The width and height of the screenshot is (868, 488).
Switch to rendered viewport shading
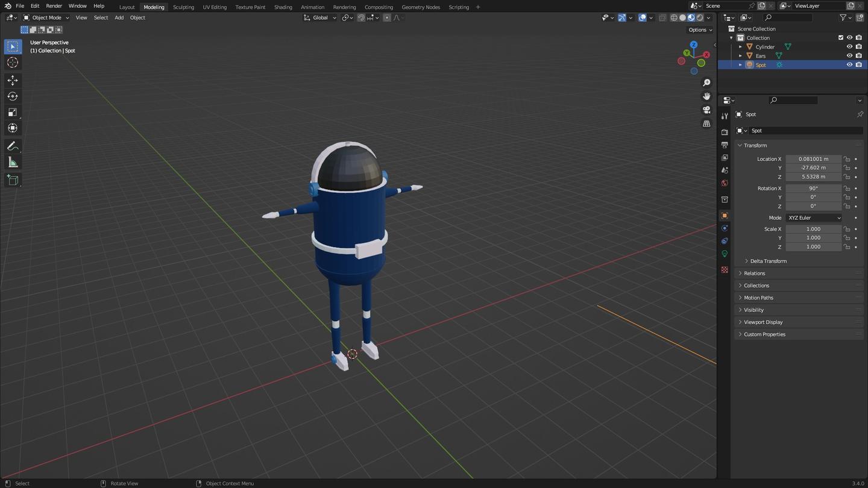(x=700, y=18)
